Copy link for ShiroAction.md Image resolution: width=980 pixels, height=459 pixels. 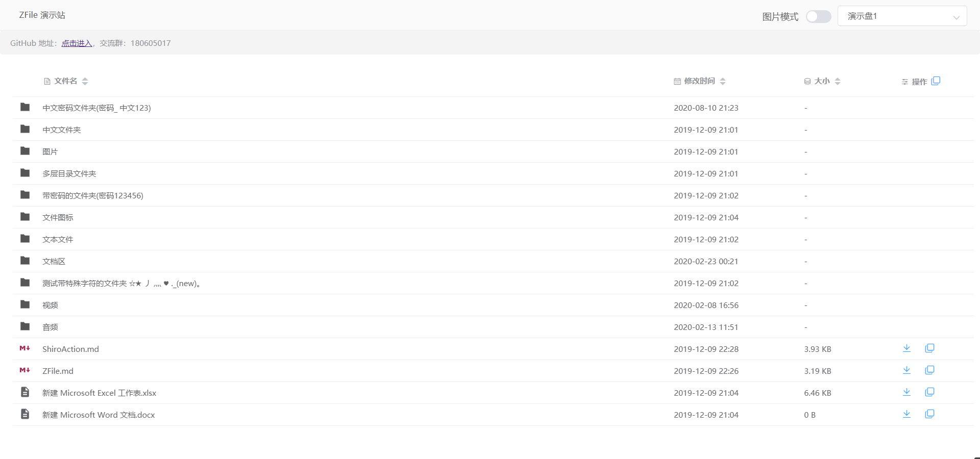click(x=929, y=348)
